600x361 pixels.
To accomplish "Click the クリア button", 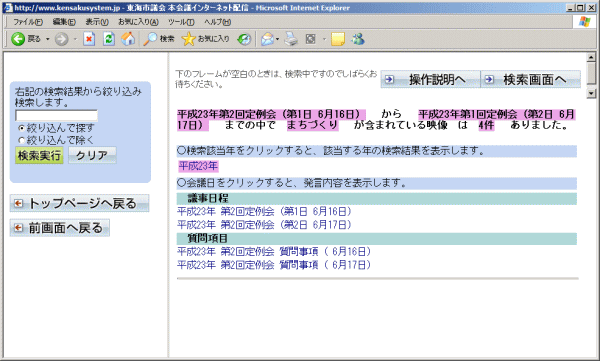I will (x=92, y=155).
